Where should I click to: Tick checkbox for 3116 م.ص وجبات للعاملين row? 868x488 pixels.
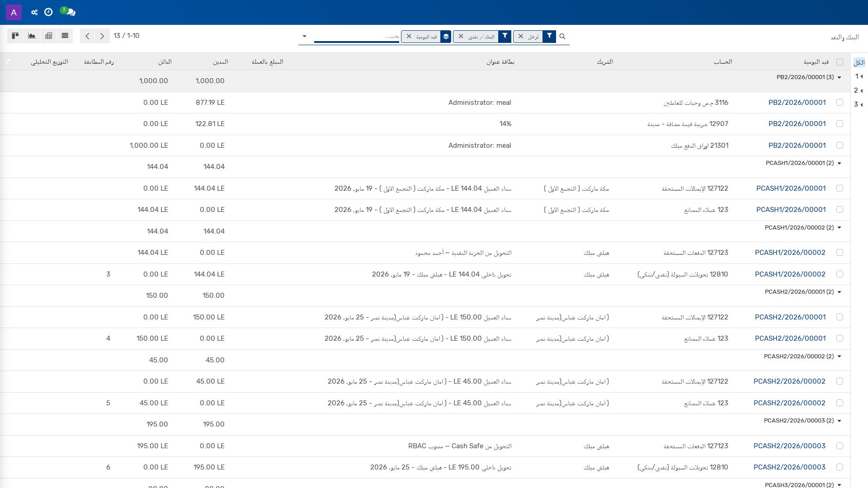coord(840,103)
